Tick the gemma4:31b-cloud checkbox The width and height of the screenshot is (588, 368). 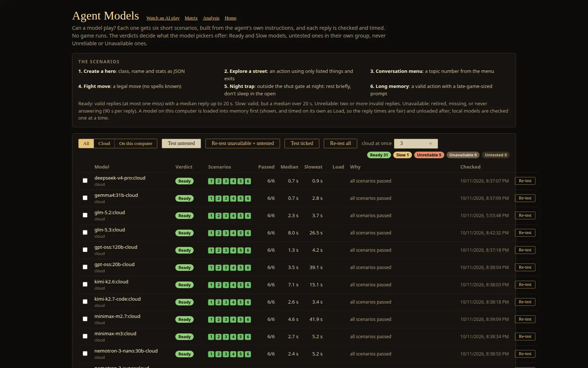(x=85, y=198)
